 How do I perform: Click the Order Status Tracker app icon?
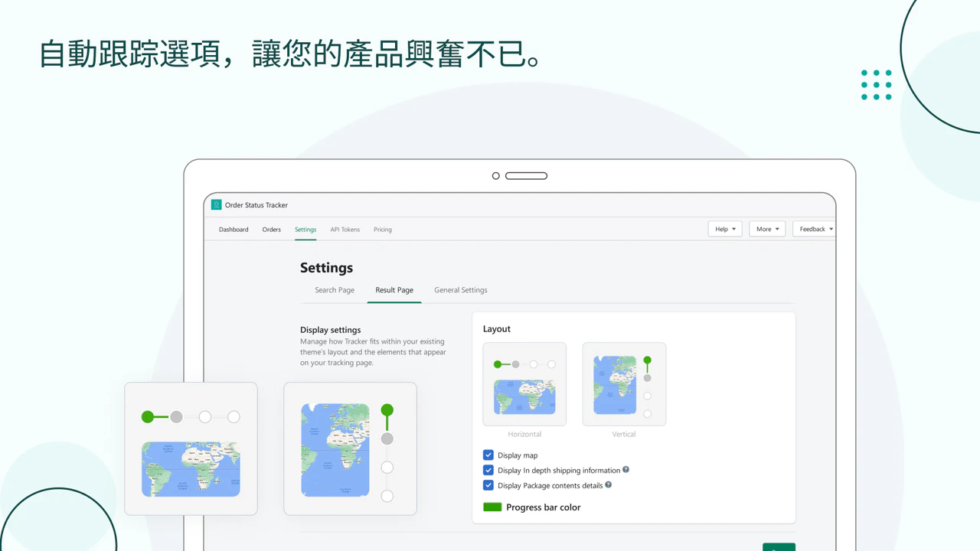pos(217,205)
